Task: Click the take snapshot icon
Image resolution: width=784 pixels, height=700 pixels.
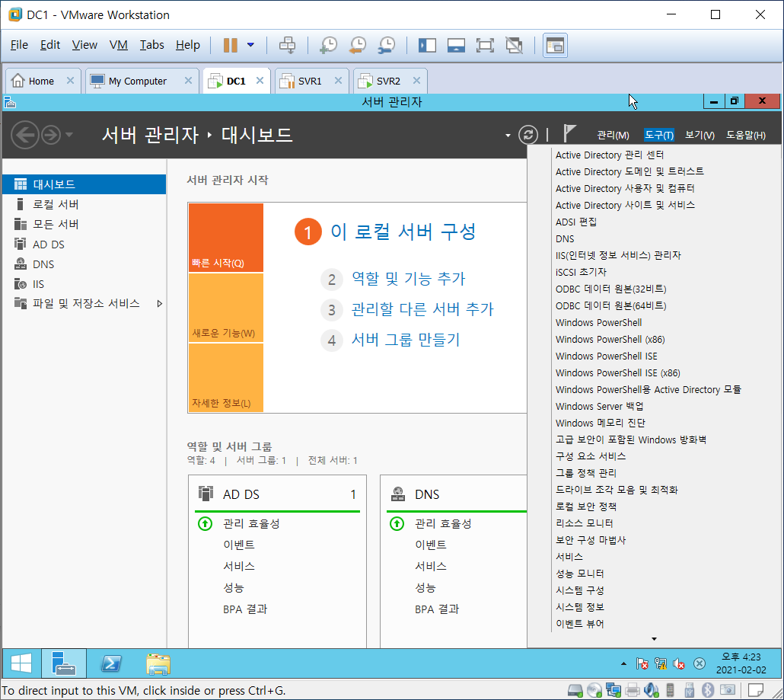Action: (x=328, y=45)
